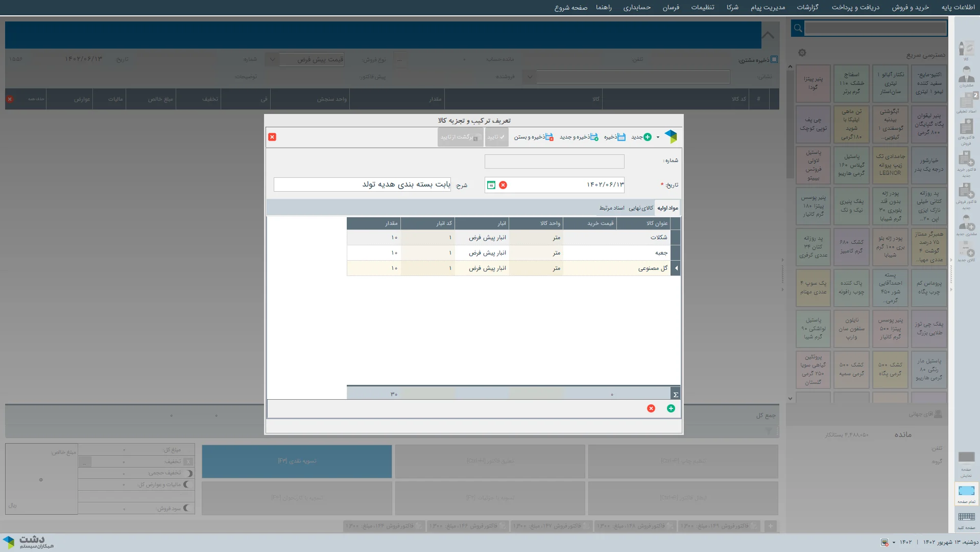
Task: Click the Save (ذخیره) disk icon
Action: tap(621, 137)
